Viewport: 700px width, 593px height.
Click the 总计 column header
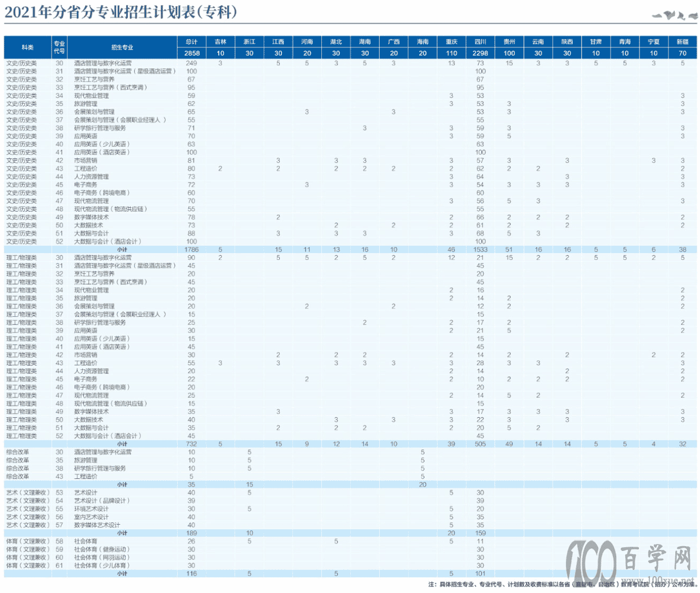pyautogui.click(x=192, y=42)
